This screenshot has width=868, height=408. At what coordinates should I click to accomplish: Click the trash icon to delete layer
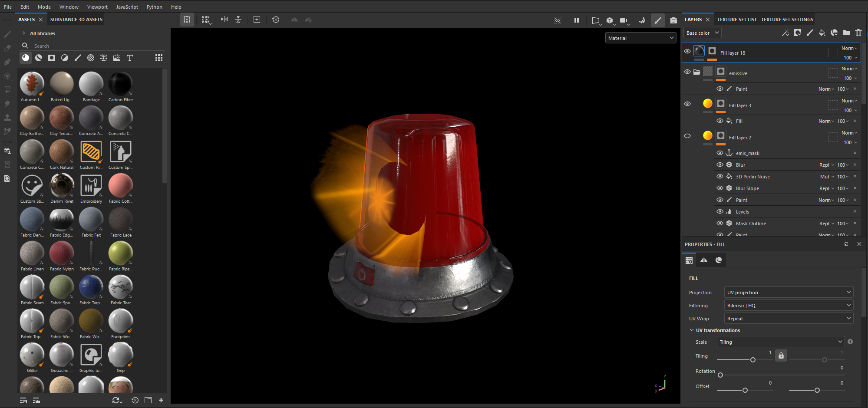tap(858, 33)
